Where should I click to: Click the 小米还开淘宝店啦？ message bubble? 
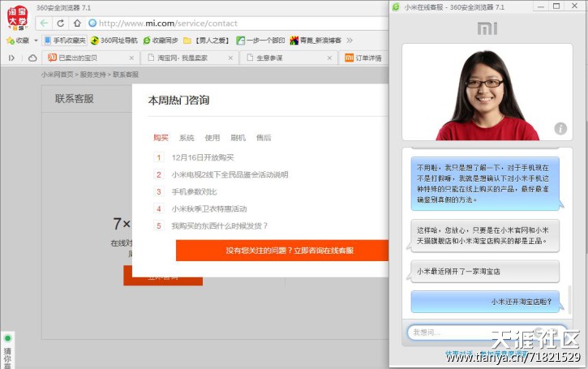coord(485,302)
